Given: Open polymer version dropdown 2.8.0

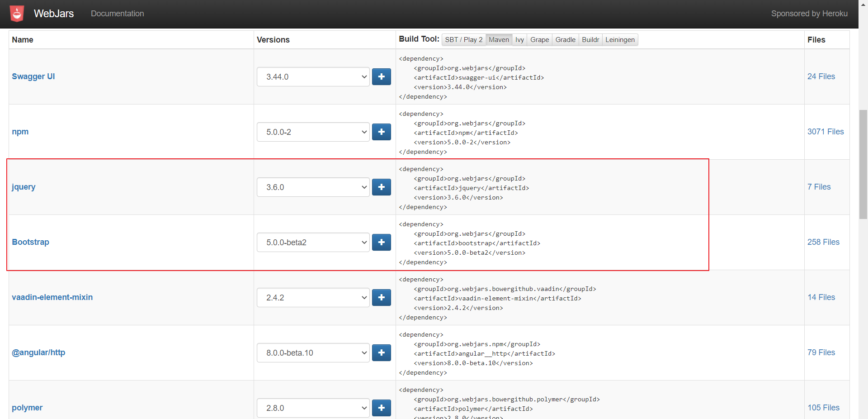Looking at the screenshot, I should (x=313, y=408).
